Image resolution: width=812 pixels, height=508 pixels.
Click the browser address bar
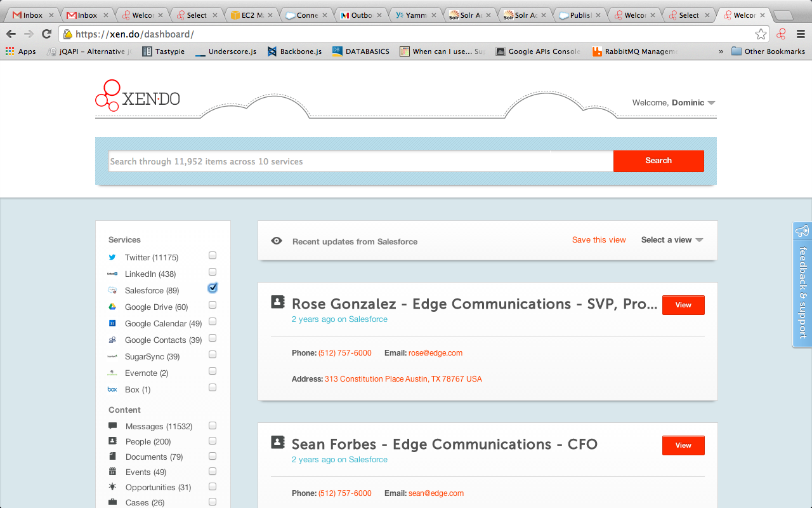click(x=412, y=34)
